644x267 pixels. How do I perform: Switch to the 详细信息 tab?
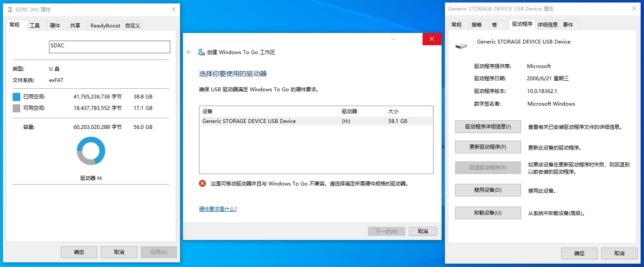point(548,25)
